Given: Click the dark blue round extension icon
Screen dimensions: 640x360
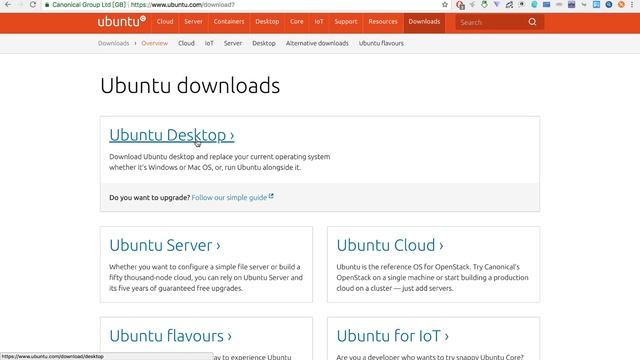Looking at the screenshot, I should (609, 4).
